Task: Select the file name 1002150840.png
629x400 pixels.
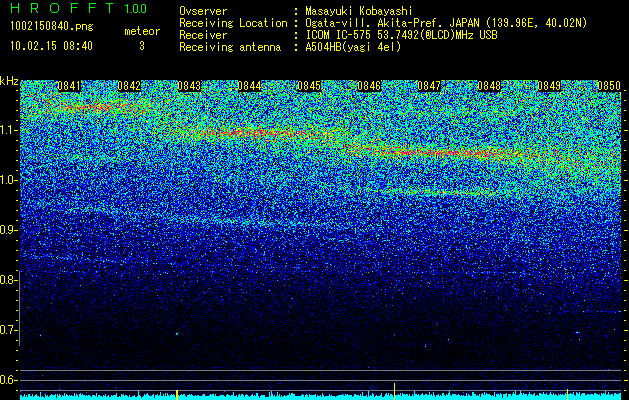Action: [52, 27]
